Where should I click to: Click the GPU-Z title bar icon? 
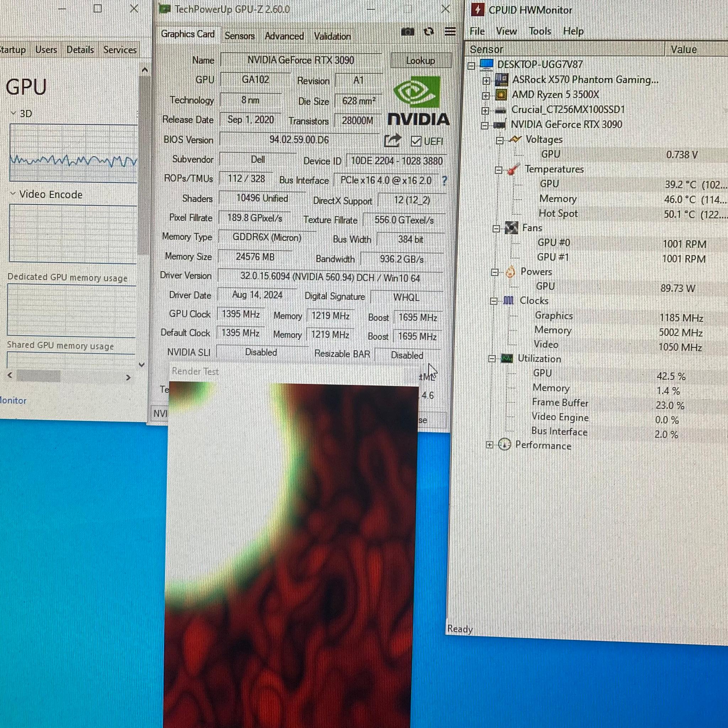point(164,9)
